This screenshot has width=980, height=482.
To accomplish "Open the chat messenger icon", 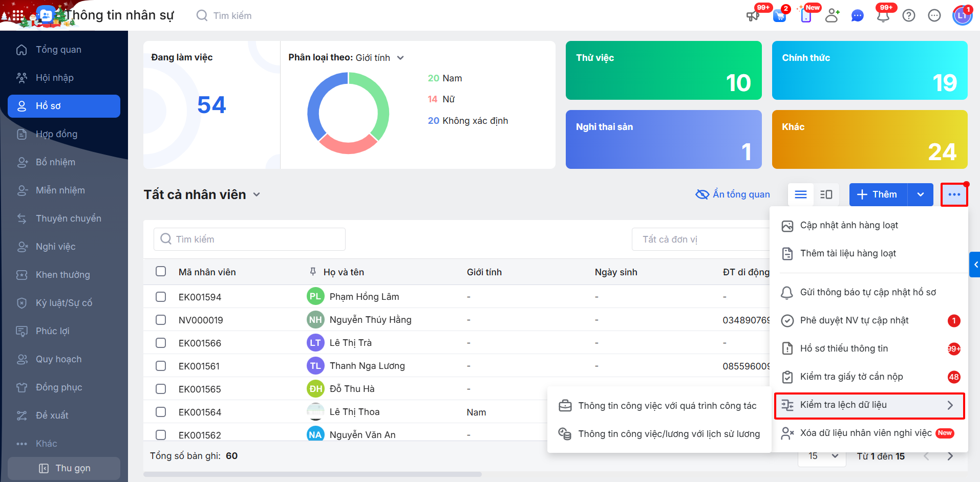I will [x=857, y=16].
